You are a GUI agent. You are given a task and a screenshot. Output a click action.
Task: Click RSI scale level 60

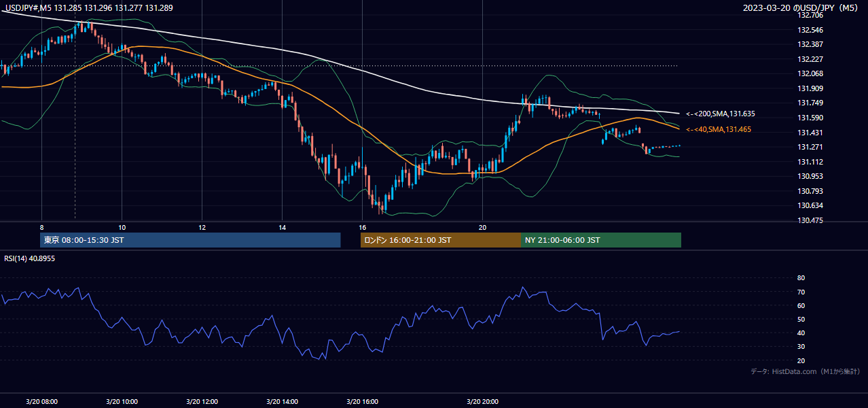coord(801,305)
